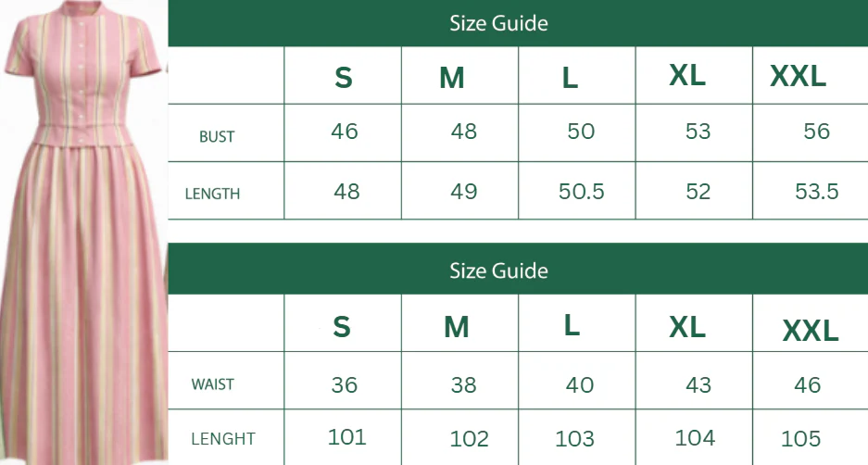The image size is (868, 465).
Task: Click bust value 46
Action: pyautogui.click(x=345, y=132)
